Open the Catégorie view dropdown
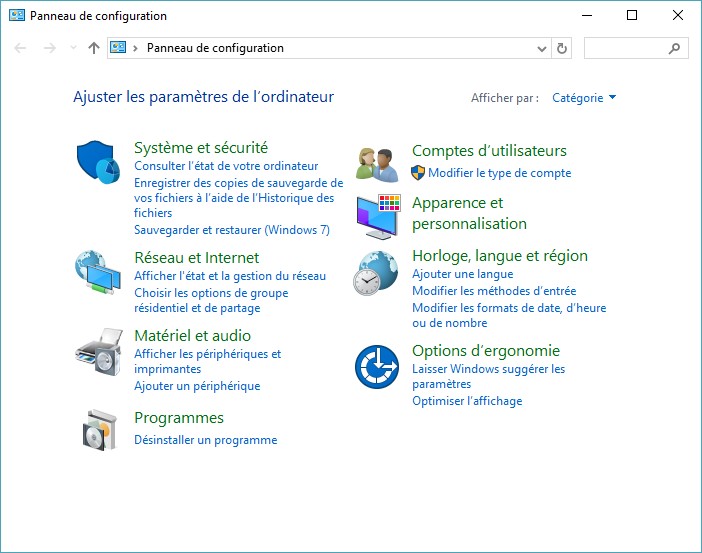This screenshot has height=553, width=702. coord(584,98)
